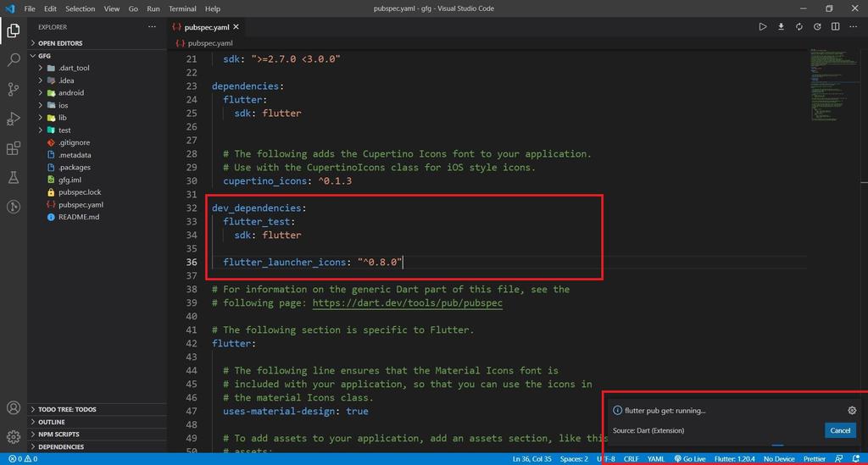Image resolution: width=868 pixels, height=465 pixels.
Task: Open the Run and Debug view icon
Action: [14, 119]
